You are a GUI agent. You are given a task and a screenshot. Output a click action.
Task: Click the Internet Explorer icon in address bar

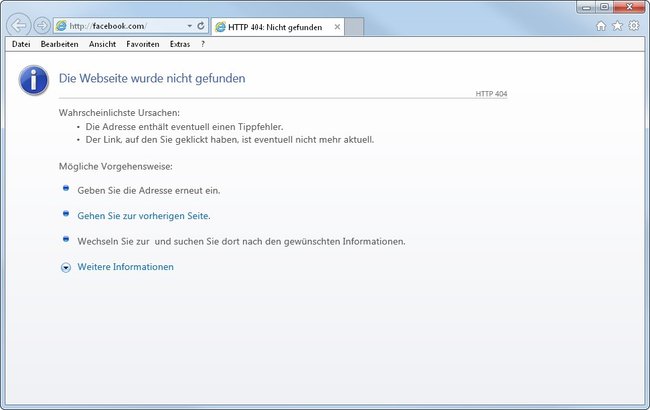(x=61, y=26)
